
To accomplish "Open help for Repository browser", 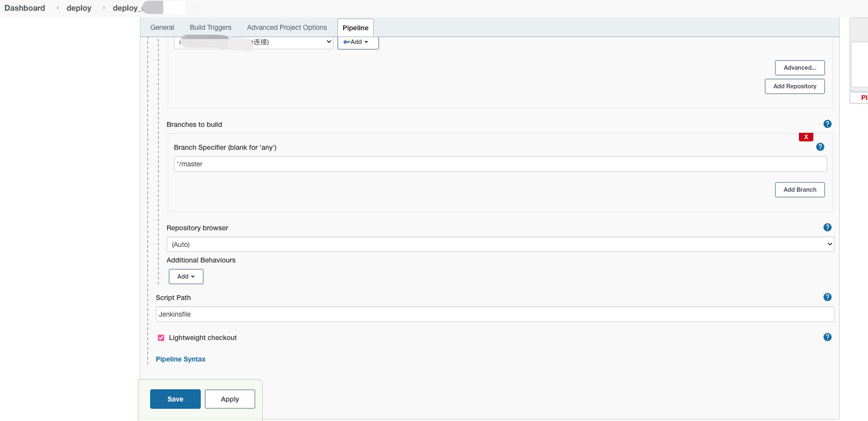I will [x=827, y=227].
